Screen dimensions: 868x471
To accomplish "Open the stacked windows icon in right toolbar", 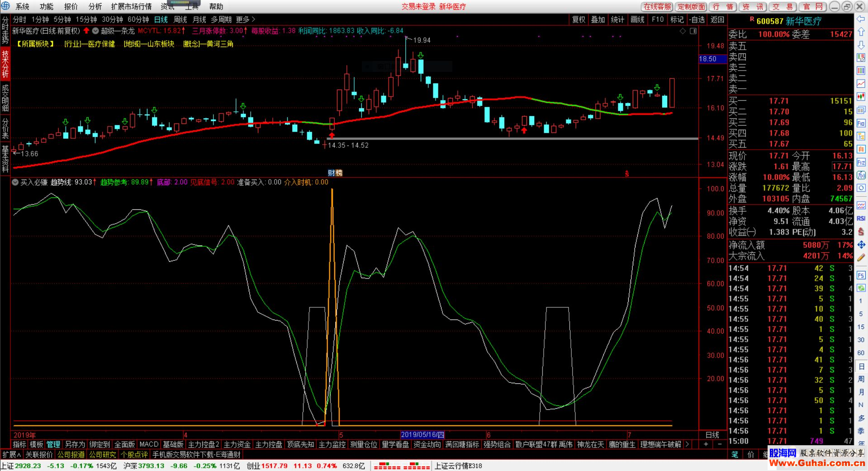I will point(861,110).
